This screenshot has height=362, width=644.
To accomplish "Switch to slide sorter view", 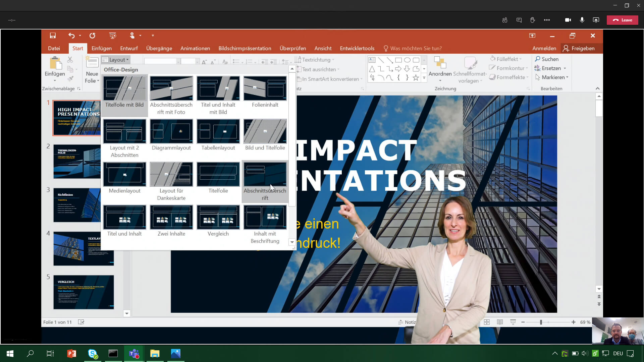I will (487, 322).
